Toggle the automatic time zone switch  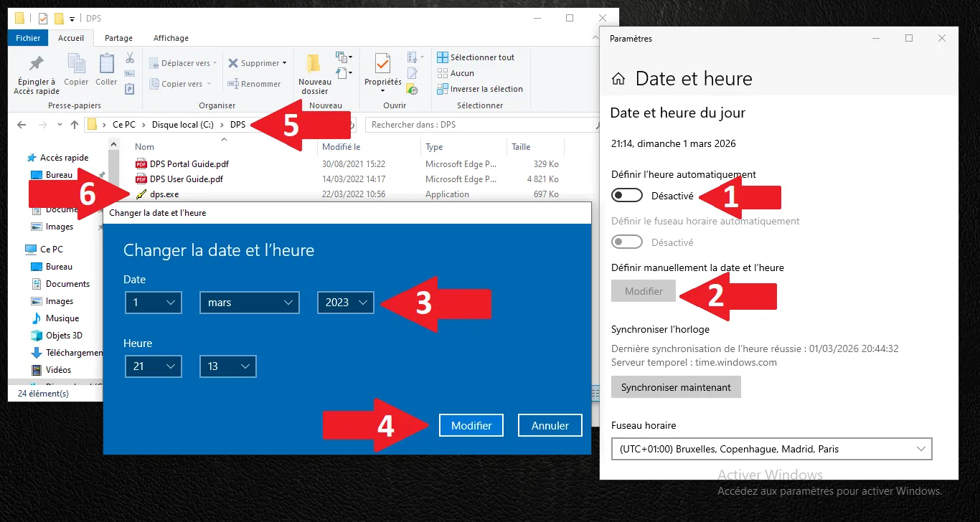click(x=627, y=242)
